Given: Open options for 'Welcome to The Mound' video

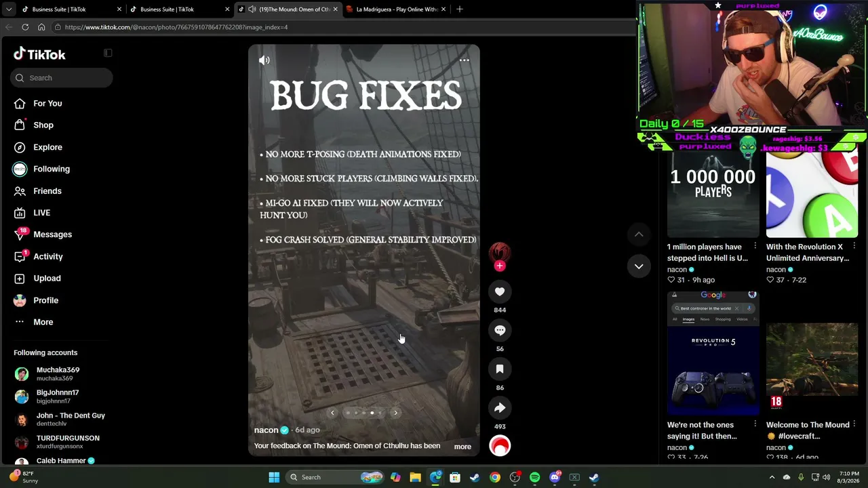Looking at the screenshot, I should (x=854, y=424).
